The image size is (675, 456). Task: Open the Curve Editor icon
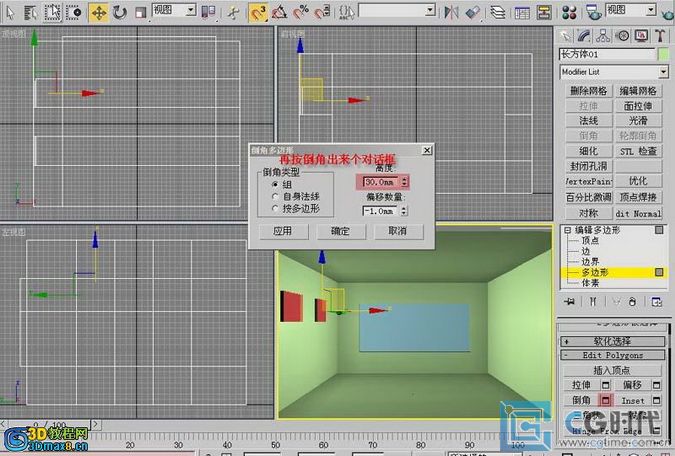pos(522,12)
